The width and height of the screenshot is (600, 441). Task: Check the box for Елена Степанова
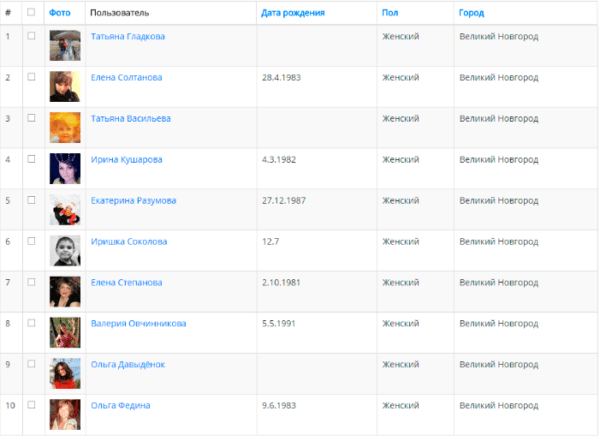pyautogui.click(x=31, y=282)
